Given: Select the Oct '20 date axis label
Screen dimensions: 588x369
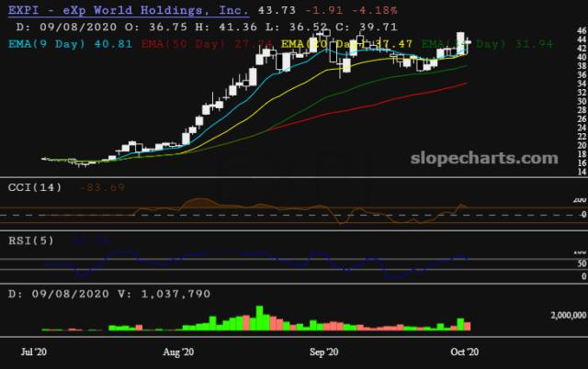Looking at the screenshot, I should [x=467, y=352].
